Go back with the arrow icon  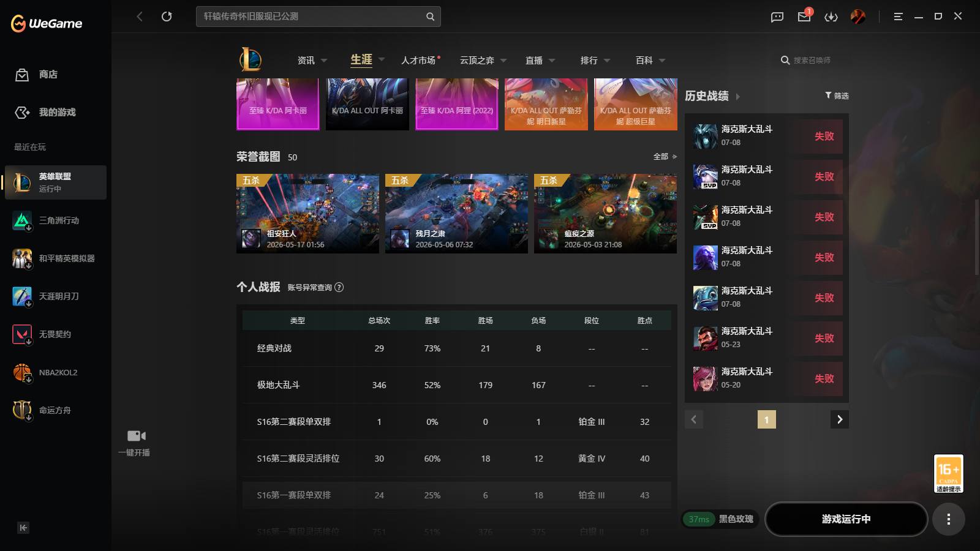[140, 17]
